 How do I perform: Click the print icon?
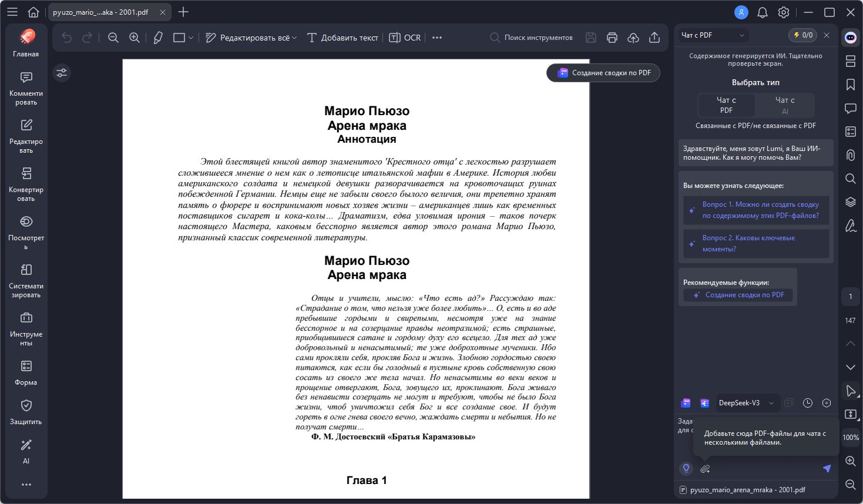point(612,38)
